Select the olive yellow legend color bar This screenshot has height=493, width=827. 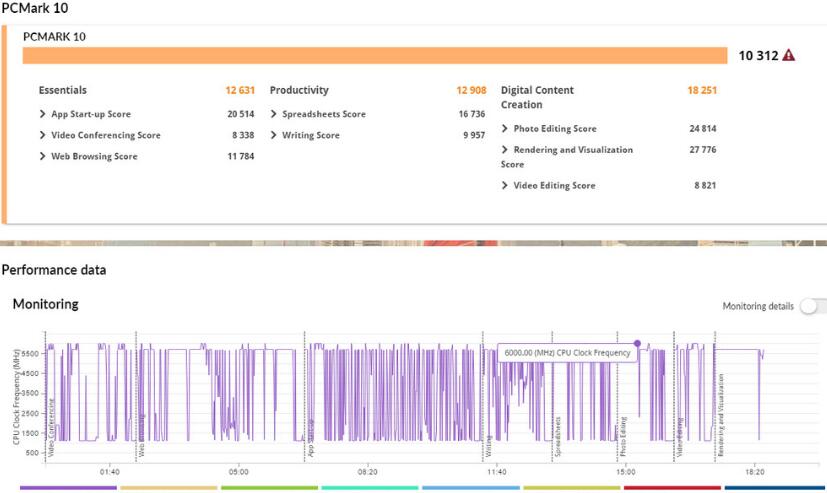click(x=572, y=488)
